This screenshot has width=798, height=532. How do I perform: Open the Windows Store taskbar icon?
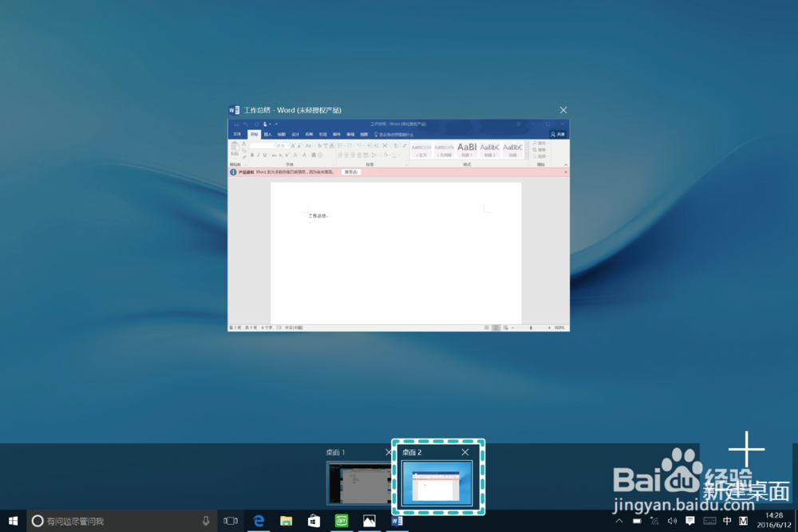314,521
